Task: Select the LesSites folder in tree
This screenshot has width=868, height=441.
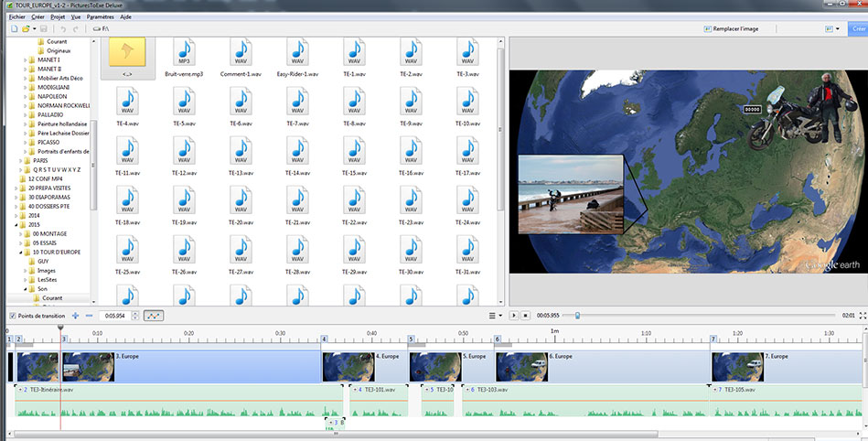Action: [47, 280]
